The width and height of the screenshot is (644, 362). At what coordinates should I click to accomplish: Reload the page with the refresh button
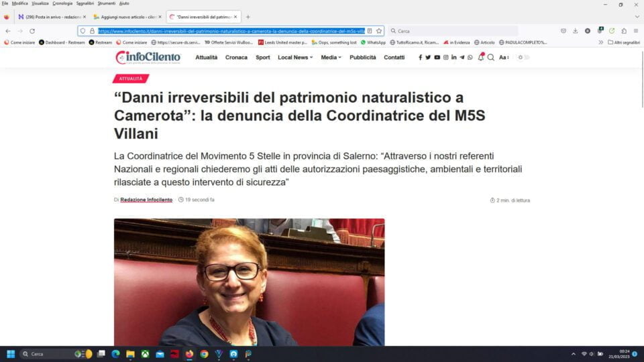[x=32, y=31]
